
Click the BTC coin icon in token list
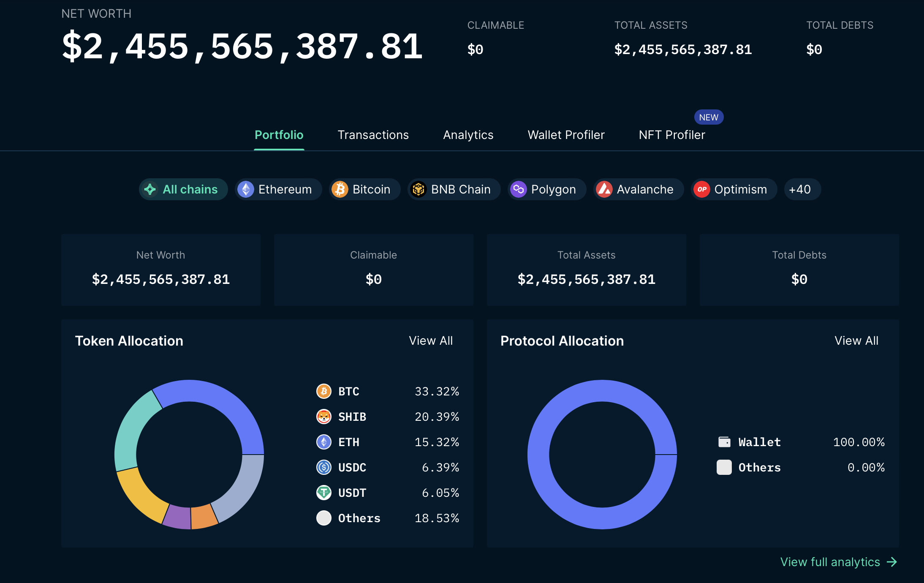[324, 391]
